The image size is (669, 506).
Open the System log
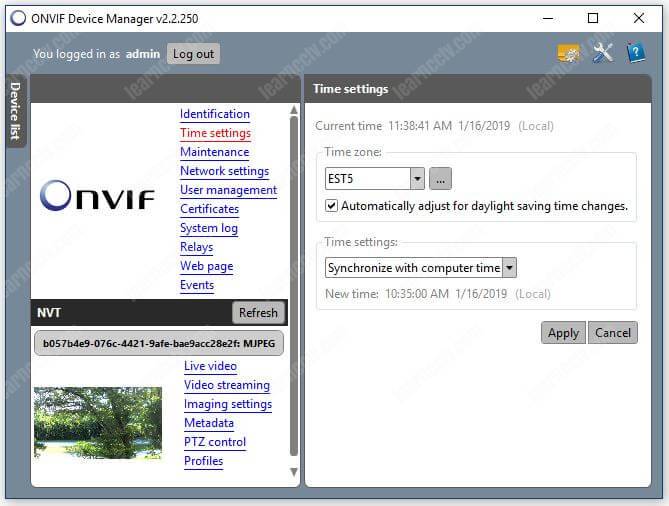(x=209, y=228)
